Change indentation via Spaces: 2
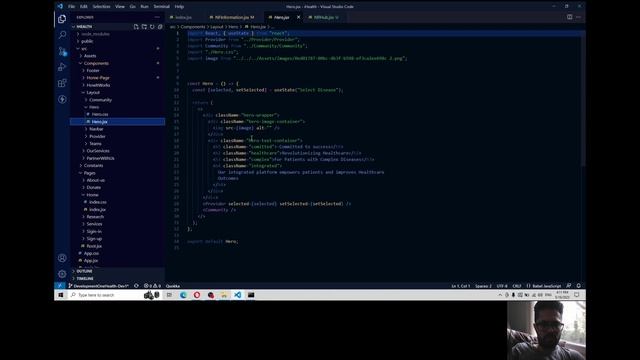The image size is (640, 360). click(x=483, y=286)
